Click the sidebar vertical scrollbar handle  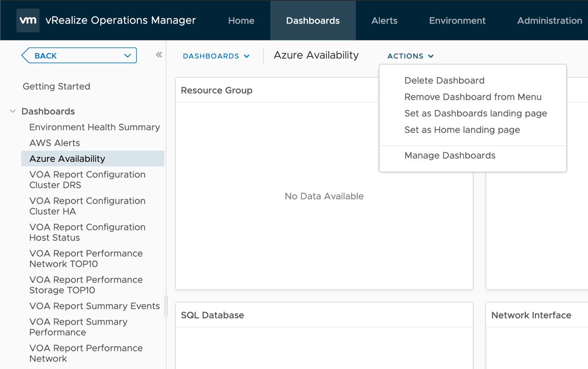click(166, 306)
